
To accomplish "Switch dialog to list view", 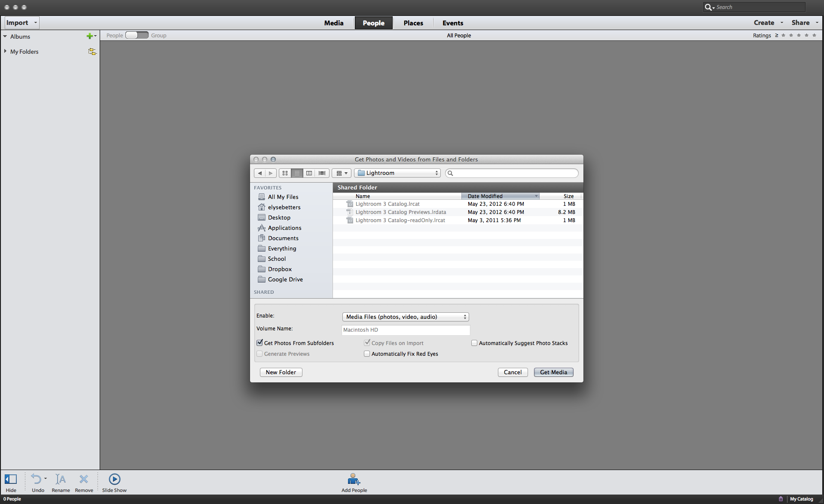I will tap(297, 173).
